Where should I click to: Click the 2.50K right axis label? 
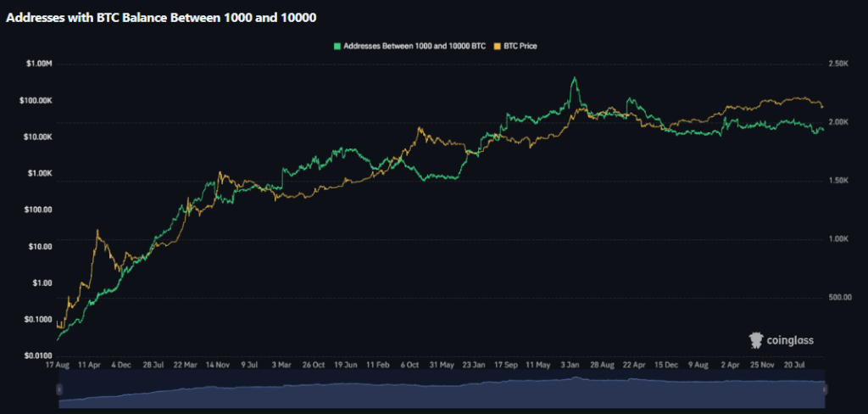point(839,64)
